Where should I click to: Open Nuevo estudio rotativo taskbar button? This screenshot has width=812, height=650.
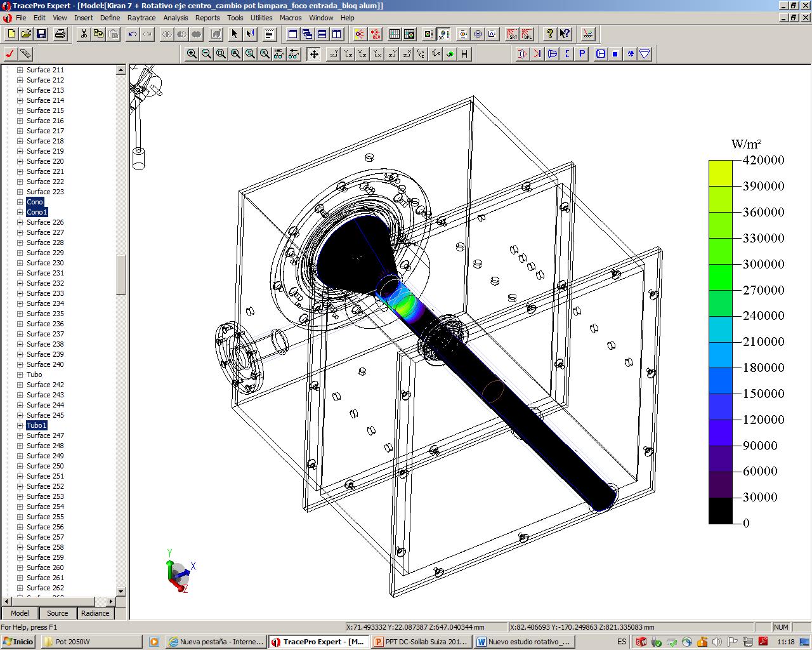click(x=525, y=642)
